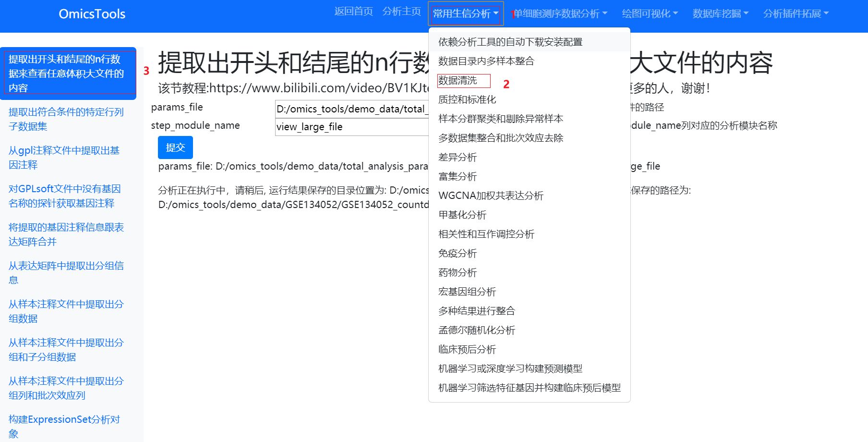Go to 分析主页 page
The image size is (868, 442).
pyautogui.click(x=401, y=12)
